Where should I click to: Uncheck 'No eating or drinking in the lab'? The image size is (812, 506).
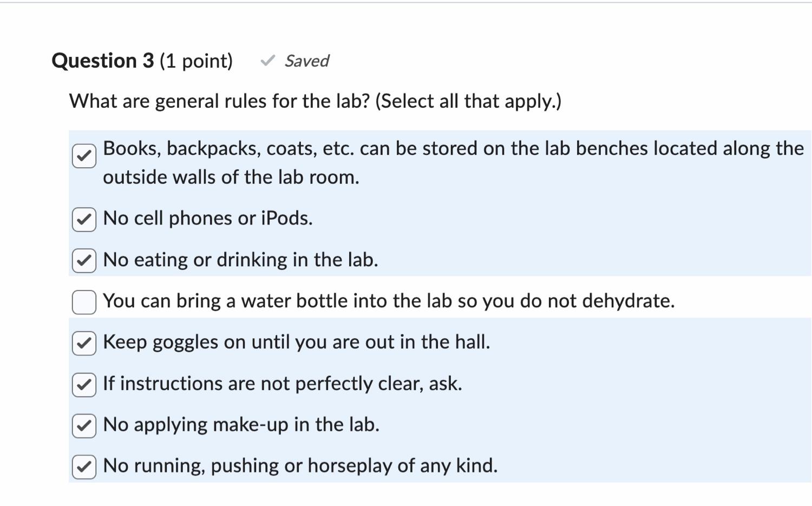[x=83, y=260]
